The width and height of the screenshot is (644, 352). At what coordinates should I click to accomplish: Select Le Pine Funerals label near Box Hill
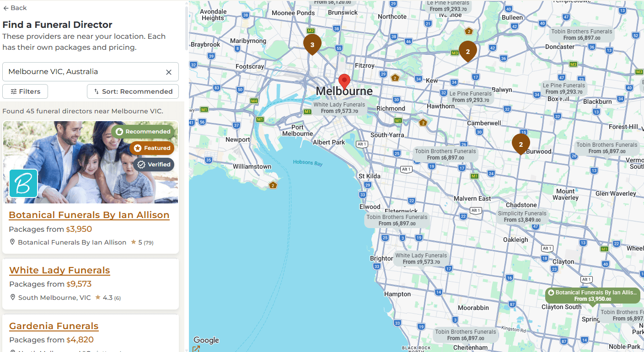[x=564, y=89]
